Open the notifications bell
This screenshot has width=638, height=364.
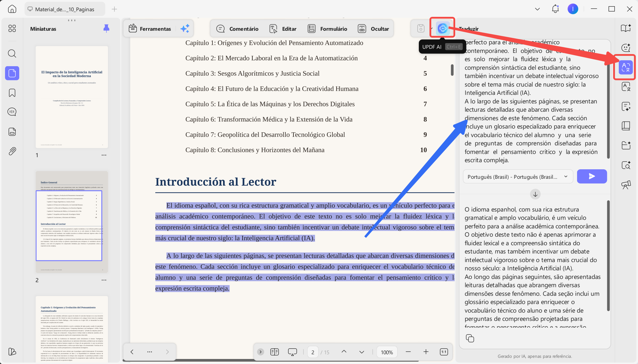point(555,9)
